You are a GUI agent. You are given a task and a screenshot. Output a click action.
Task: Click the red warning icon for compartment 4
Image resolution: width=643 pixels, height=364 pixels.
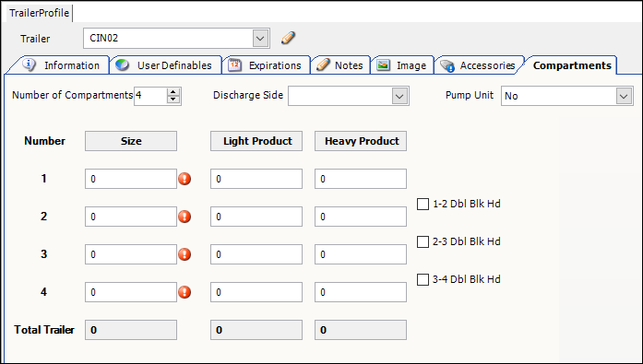coord(185,292)
